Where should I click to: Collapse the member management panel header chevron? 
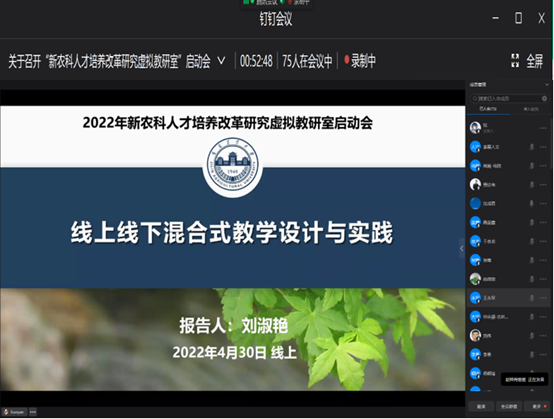(x=547, y=84)
